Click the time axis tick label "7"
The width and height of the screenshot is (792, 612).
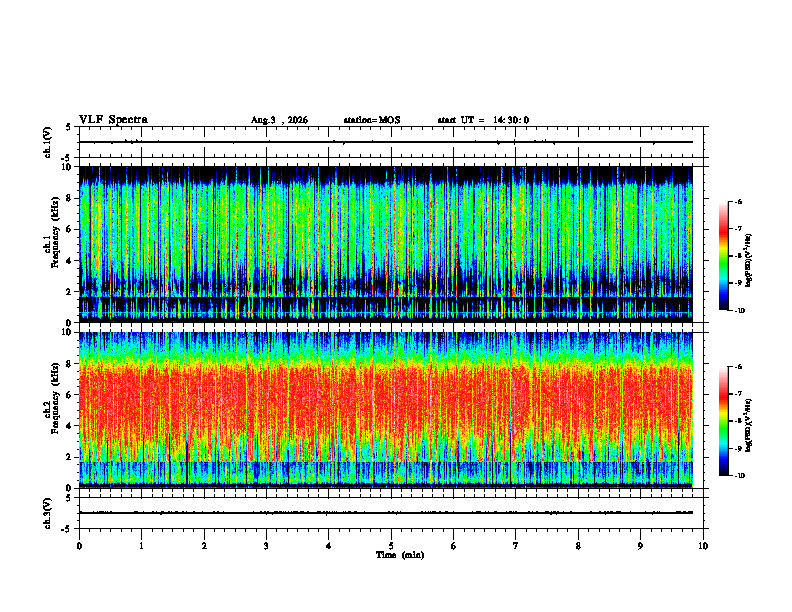pyautogui.click(x=516, y=546)
